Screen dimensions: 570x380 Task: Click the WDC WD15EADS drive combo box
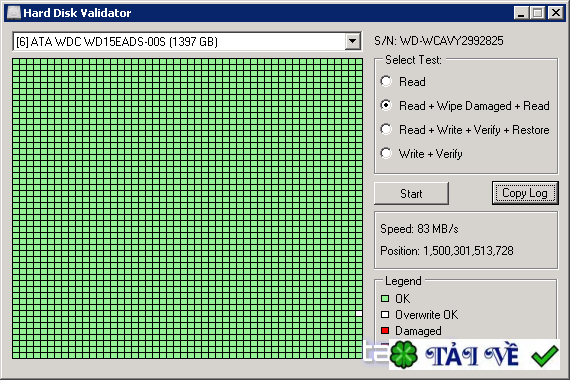click(x=187, y=41)
